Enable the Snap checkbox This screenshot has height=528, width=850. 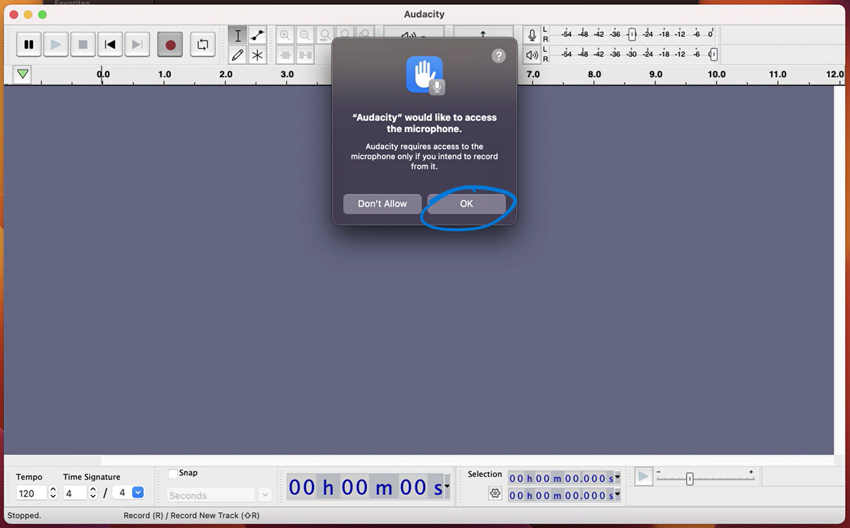click(x=172, y=473)
